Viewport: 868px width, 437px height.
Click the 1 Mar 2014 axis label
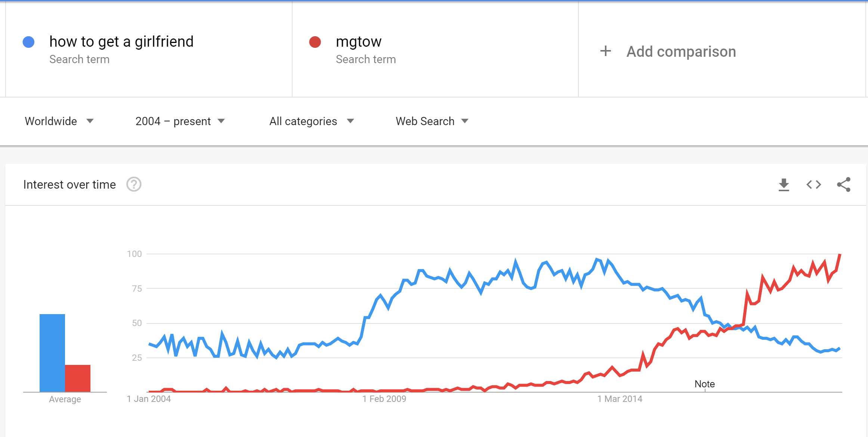(x=620, y=399)
